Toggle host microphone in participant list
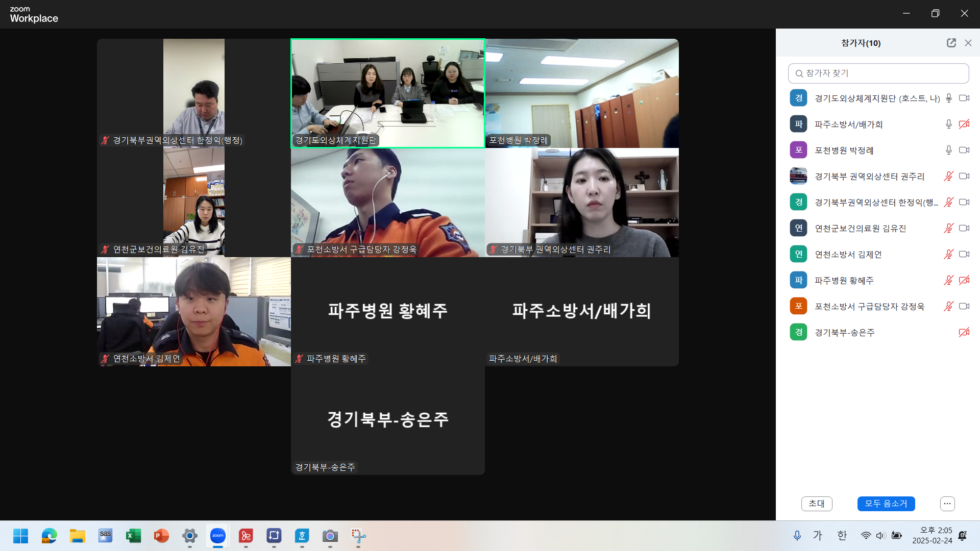Screen dimensions: 980x551 948,98
